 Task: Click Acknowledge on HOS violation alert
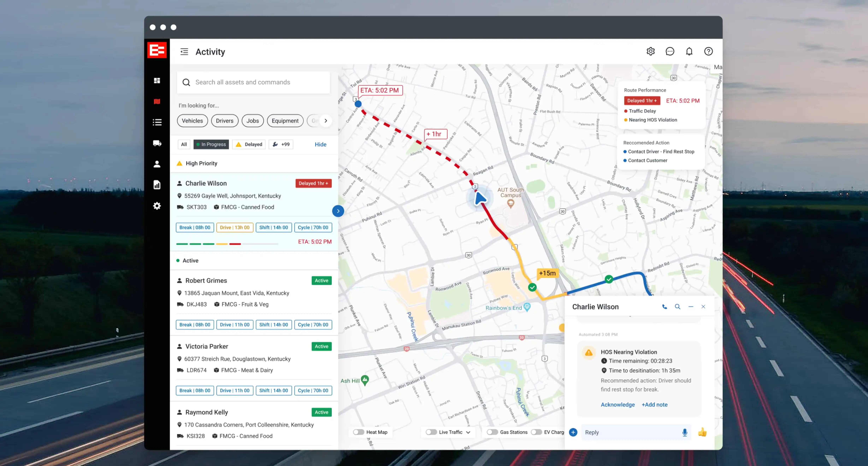[x=618, y=404]
